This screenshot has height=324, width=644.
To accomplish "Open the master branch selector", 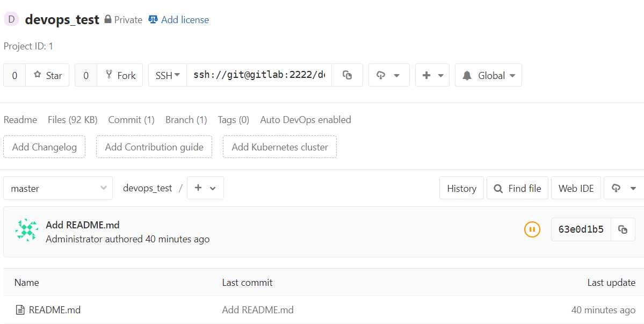I will [x=58, y=188].
